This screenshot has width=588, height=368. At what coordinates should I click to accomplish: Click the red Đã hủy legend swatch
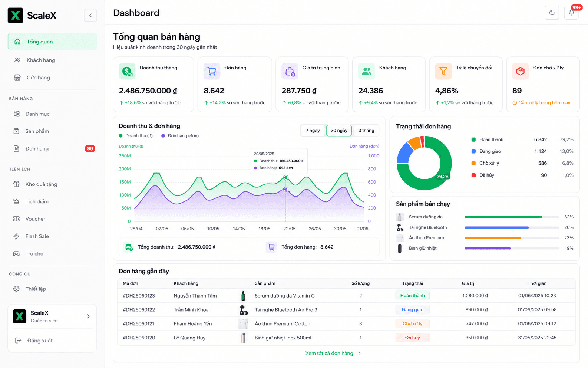(x=473, y=175)
